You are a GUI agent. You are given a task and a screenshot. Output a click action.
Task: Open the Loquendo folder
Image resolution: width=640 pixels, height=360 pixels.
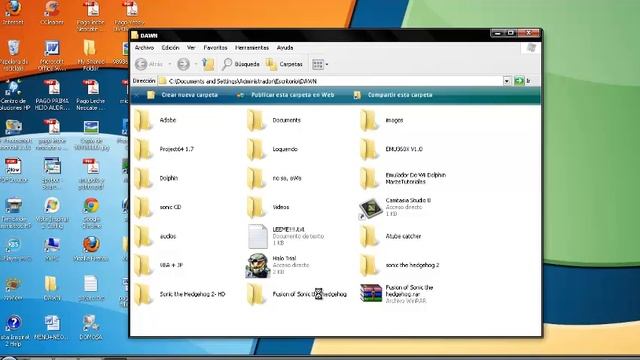(x=272, y=149)
